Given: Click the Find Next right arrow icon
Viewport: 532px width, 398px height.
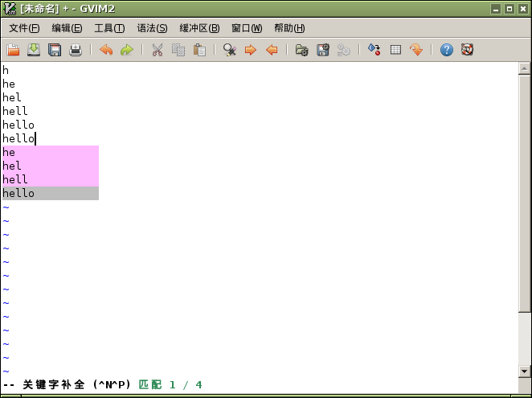Looking at the screenshot, I should (x=251, y=50).
